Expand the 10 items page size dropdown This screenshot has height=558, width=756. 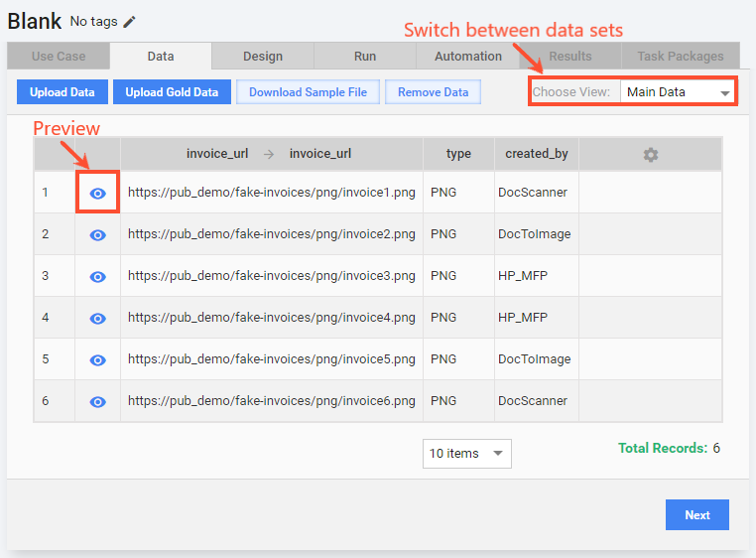pos(466,454)
